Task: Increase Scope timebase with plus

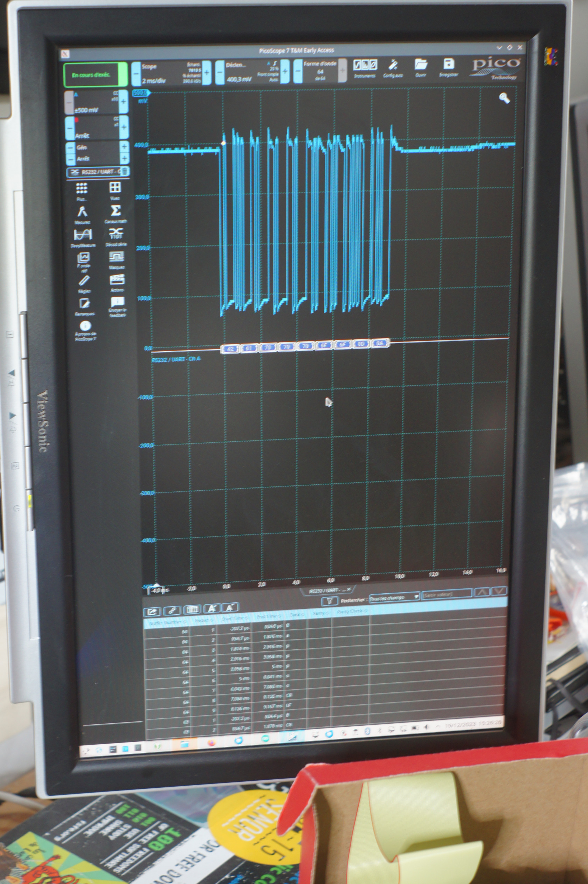Action: [x=206, y=72]
